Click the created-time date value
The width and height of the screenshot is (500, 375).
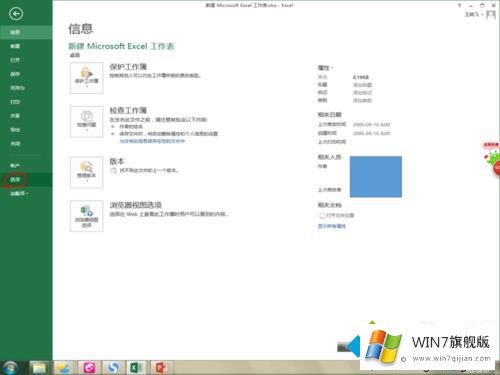371,133
